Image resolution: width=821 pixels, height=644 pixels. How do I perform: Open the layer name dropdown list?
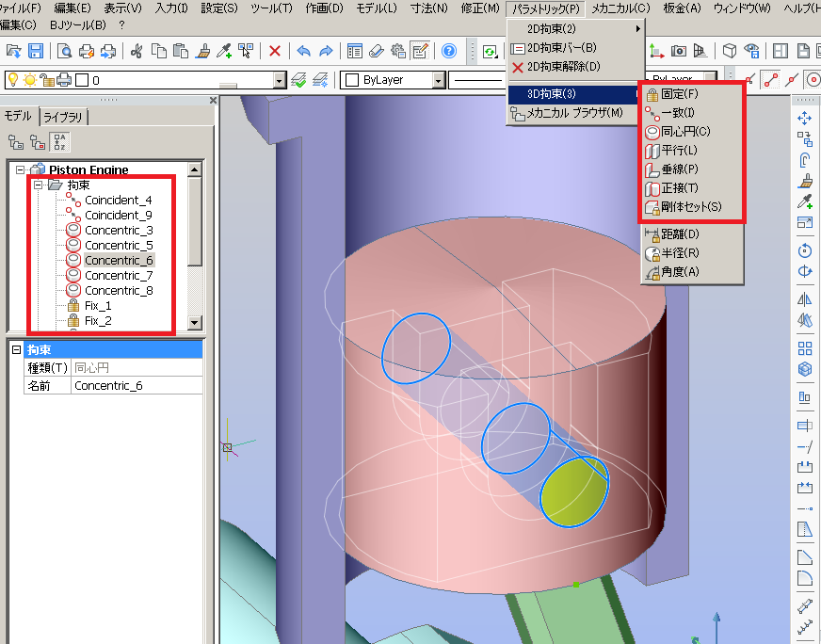pyautogui.click(x=279, y=81)
